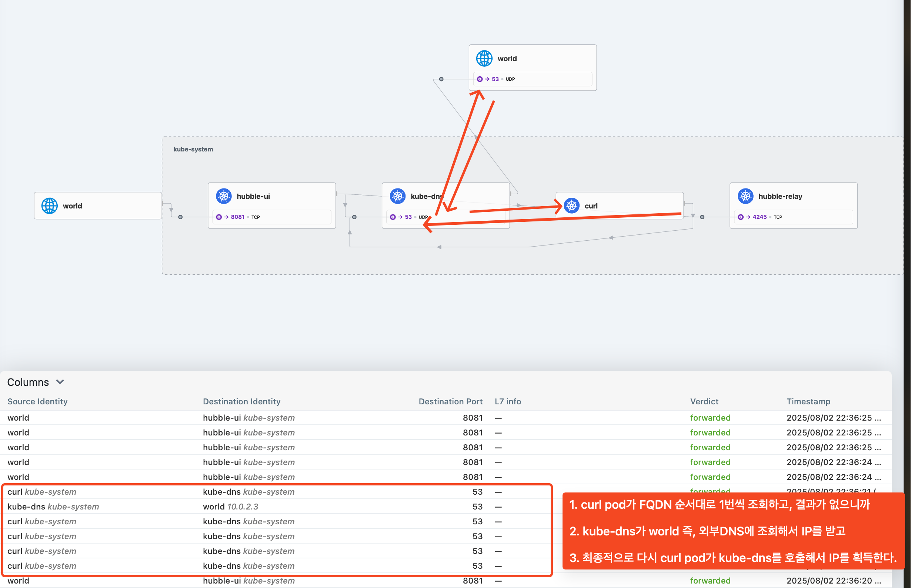Click the top world globe icon

484,59
